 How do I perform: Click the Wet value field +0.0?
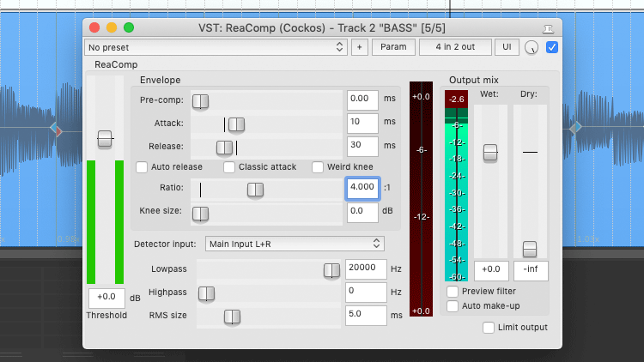[x=491, y=271]
